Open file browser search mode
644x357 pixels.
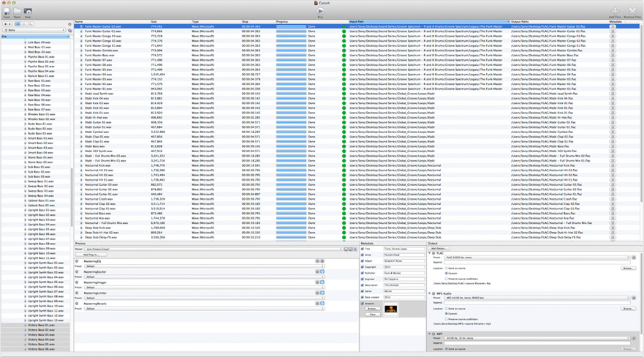click(31, 24)
